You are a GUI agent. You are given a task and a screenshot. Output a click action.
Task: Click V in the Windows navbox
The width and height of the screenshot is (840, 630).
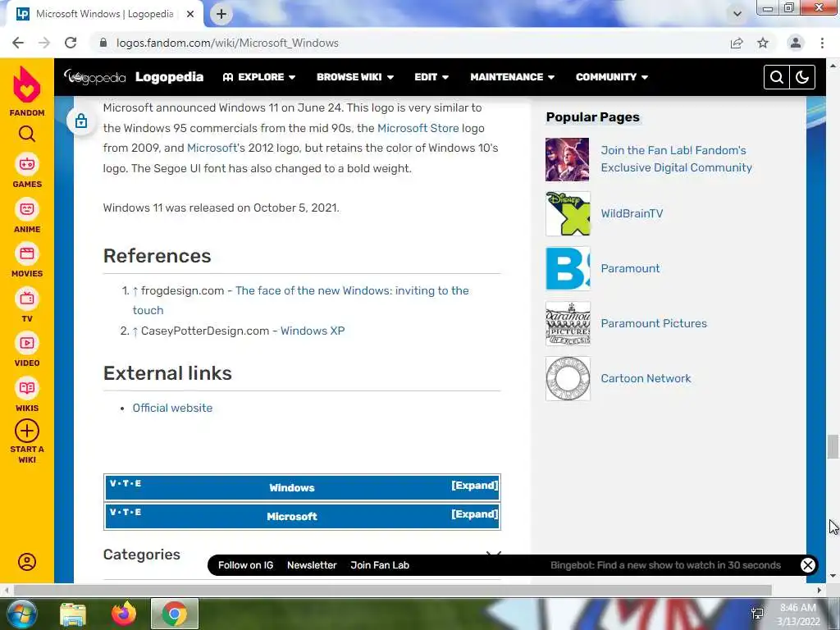click(113, 483)
